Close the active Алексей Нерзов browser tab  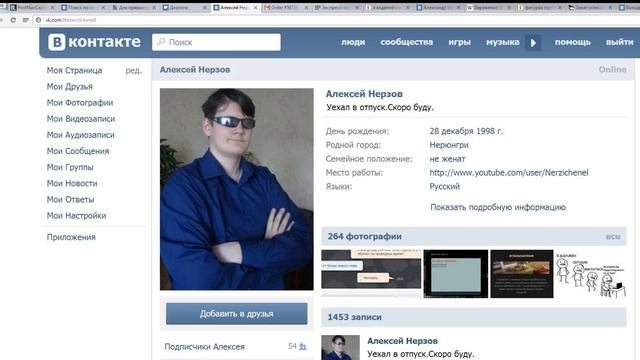pos(256,7)
